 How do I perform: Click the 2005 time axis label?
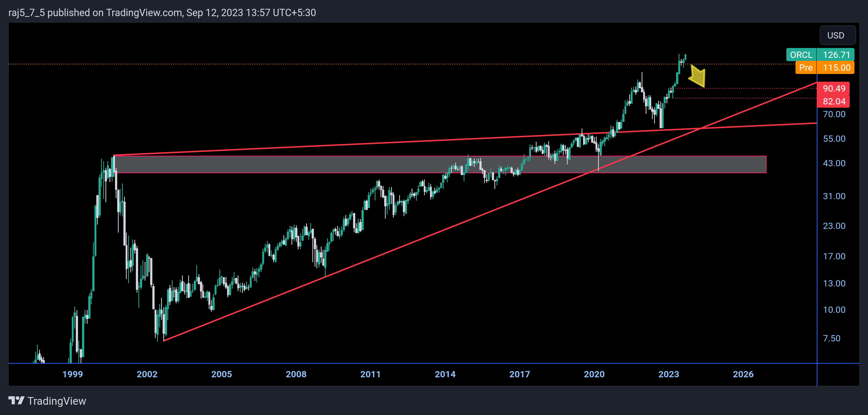(x=222, y=374)
